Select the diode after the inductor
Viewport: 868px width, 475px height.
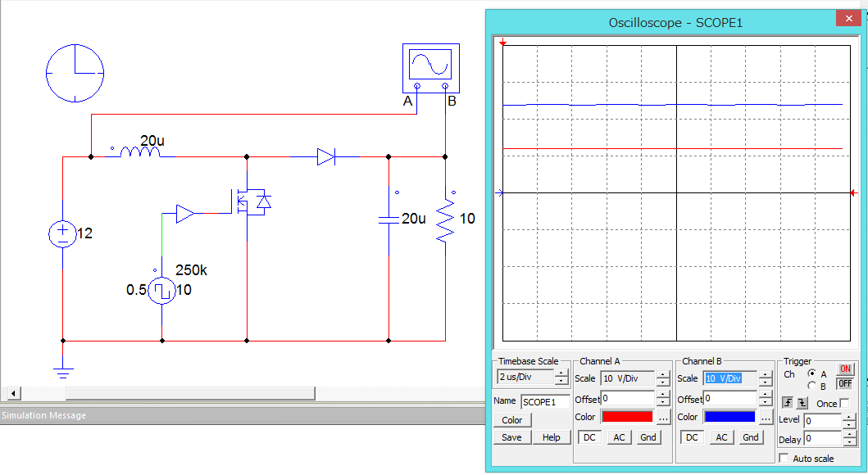pos(326,157)
